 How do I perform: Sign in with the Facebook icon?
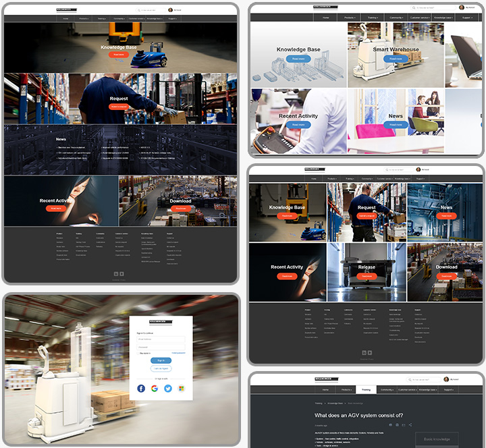(x=141, y=389)
